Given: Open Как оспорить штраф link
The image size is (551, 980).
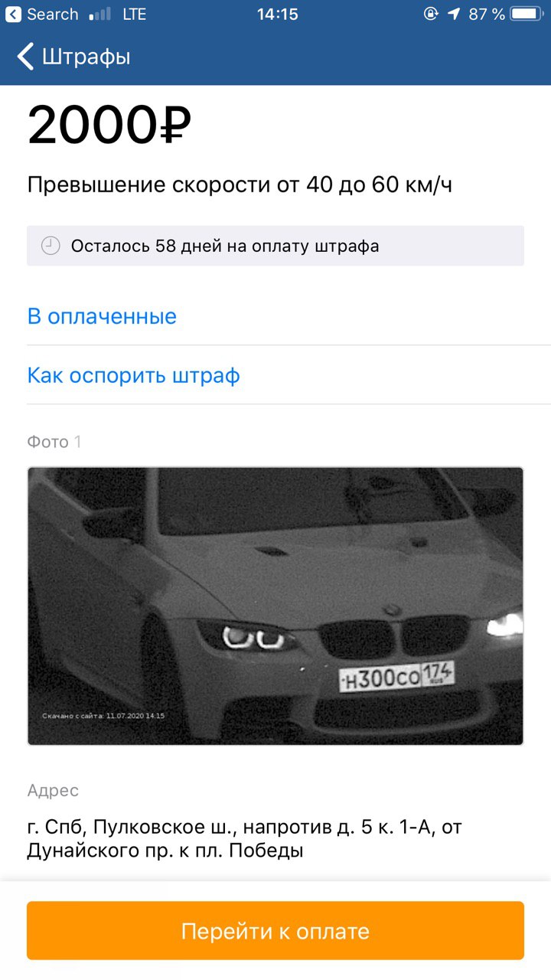Looking at the screenshot, I should pos(134,375).
